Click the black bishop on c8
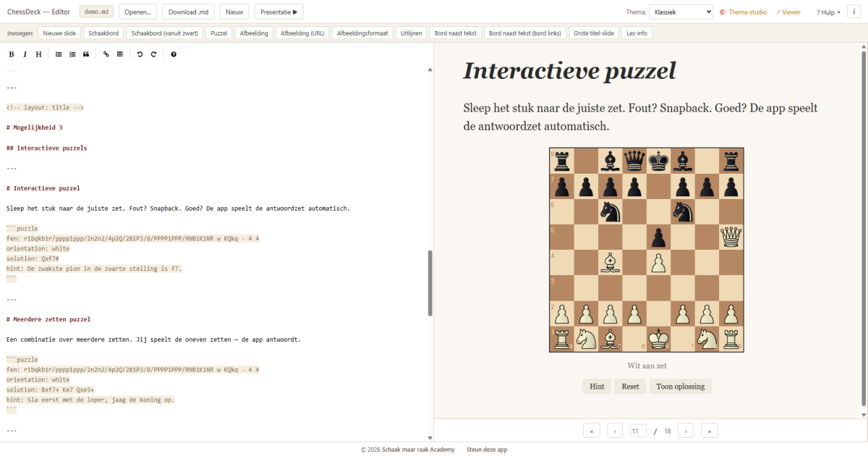868x456 pixels. point(610,161)
